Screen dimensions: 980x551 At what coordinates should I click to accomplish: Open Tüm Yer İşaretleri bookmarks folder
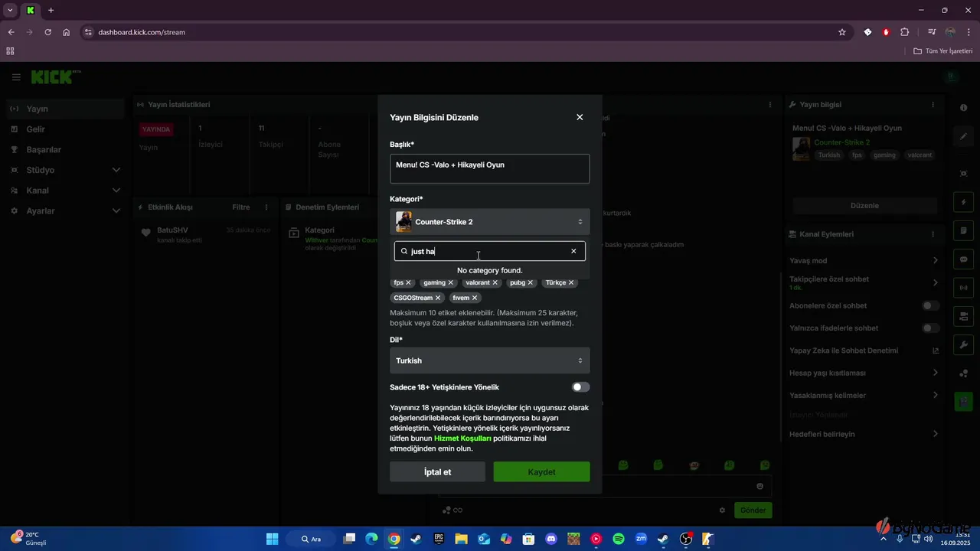coord(943,51)
